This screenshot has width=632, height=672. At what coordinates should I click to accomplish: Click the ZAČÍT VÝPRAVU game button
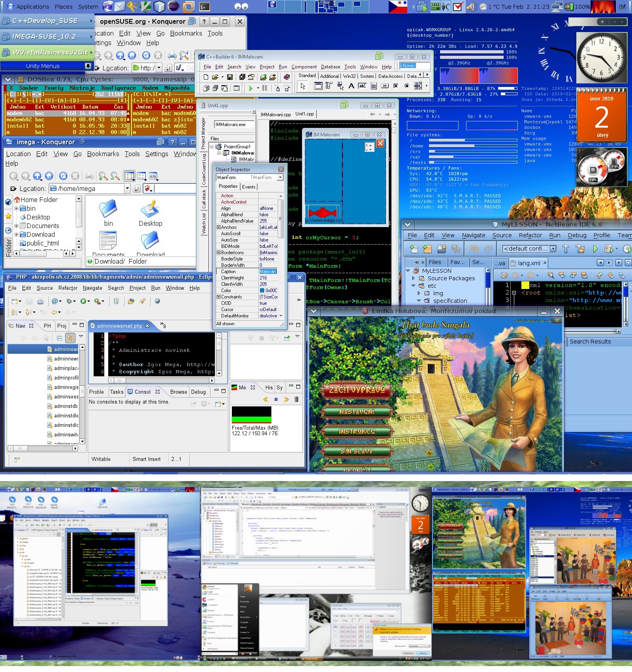357,389
